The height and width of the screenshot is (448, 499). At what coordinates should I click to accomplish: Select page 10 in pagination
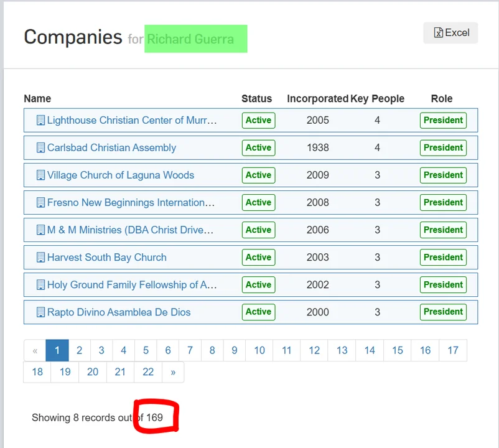pyautogui.click(x=259, y=350)
